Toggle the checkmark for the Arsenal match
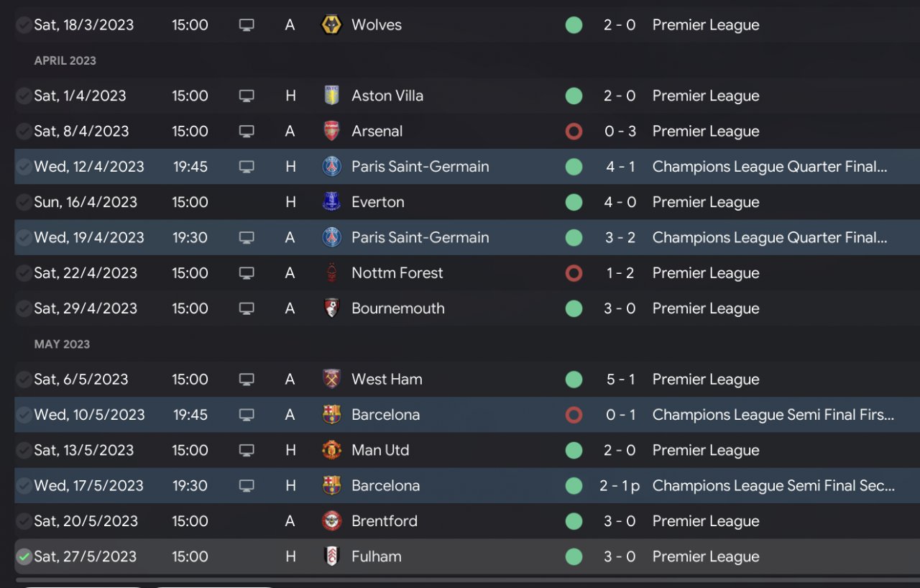Viewport: 920px width, 588px height. point(24,132)
